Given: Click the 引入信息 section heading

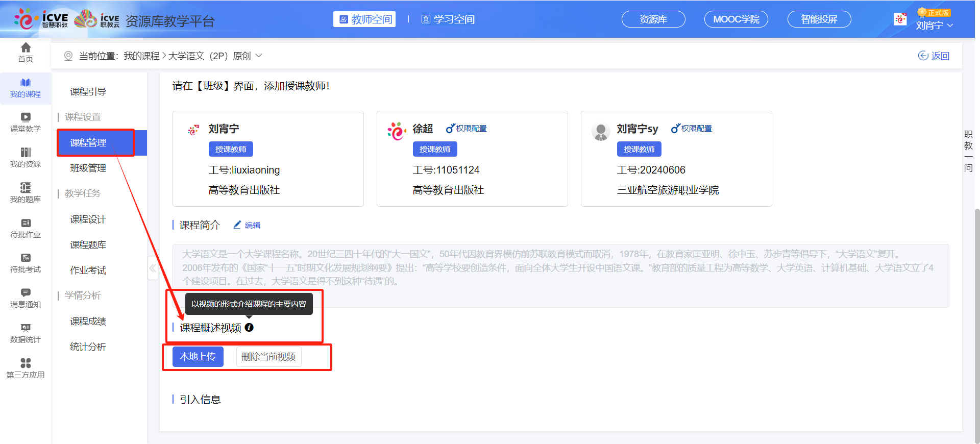Looking at the screenshot, I should [x=200, y=400].
